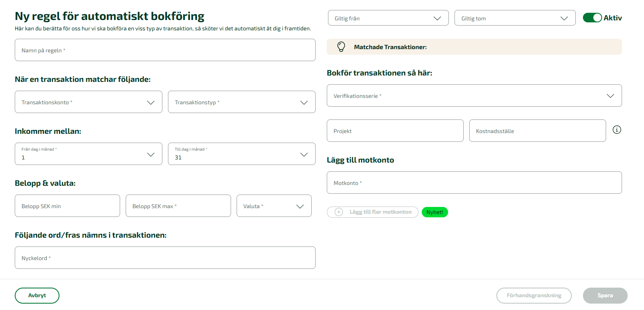
Task: Expand the Transaktionstyp dropdown
Action: (241, 102)
